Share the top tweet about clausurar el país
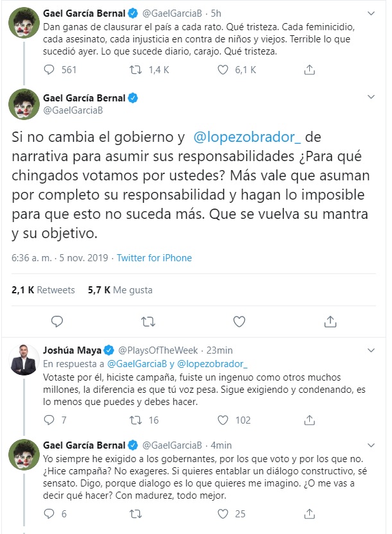The image size is (392, 534). pos(310,70)
